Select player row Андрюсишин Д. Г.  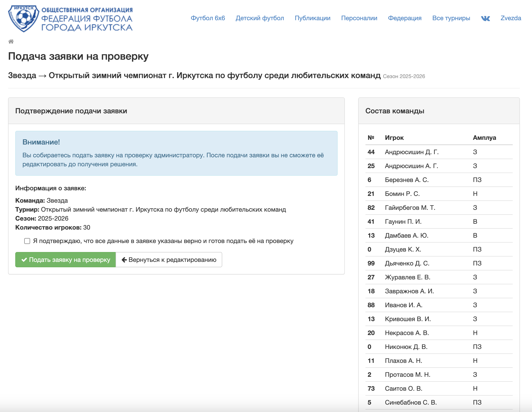point(411,152)
